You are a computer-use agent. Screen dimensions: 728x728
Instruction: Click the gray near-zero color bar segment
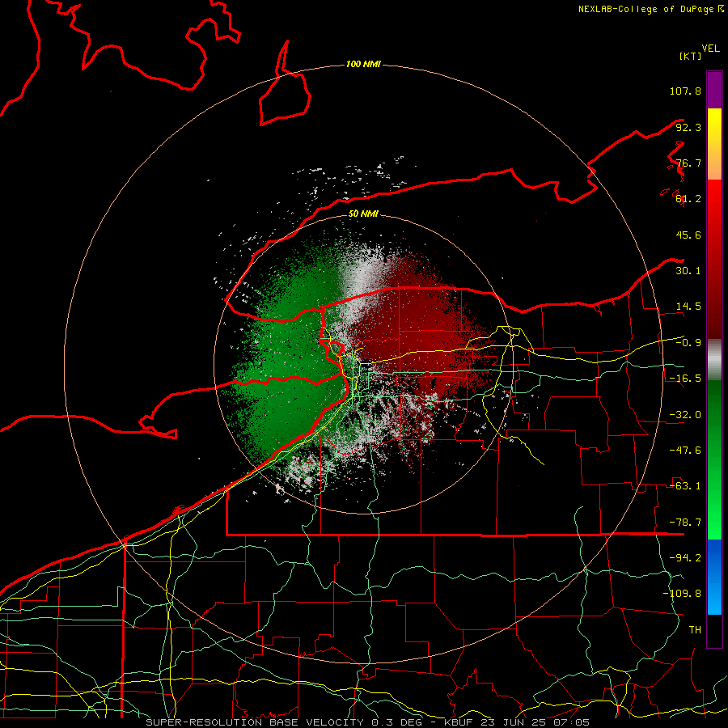714,360
